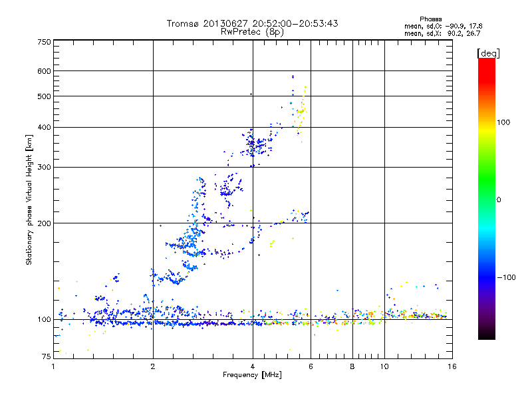Click the x-axis label 'Frequency [MHz]'

(252, 375)
